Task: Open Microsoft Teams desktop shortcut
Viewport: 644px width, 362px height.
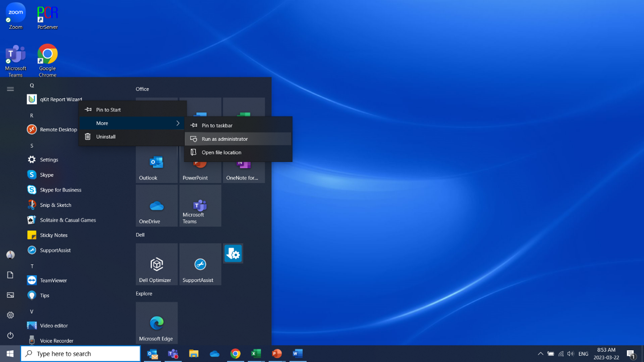Action: click(15, 61)
